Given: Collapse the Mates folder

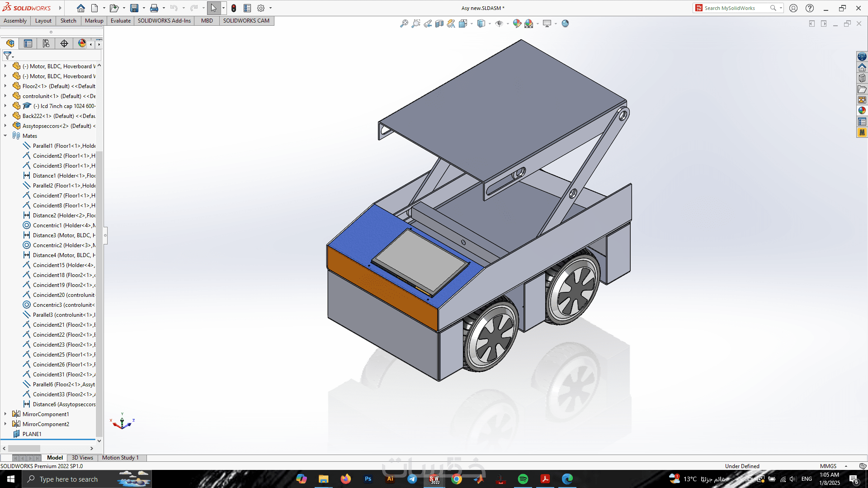Looking at the screenshot, I should tap(5, 136).
